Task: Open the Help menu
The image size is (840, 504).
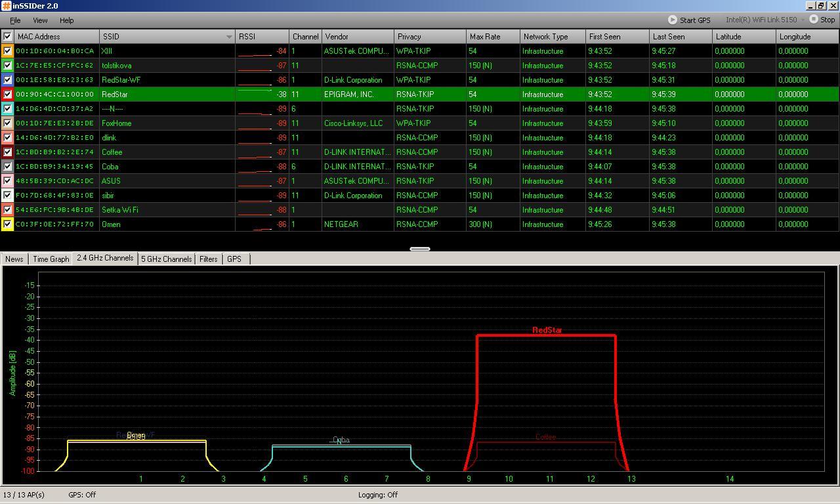Action: pos(66,20)
